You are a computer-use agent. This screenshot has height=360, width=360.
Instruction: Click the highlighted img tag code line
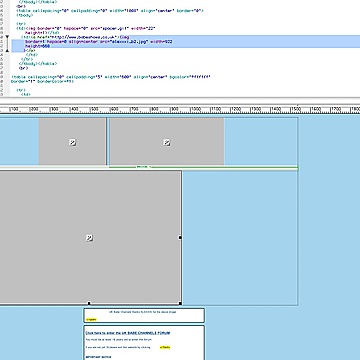(x=99, y=42)
